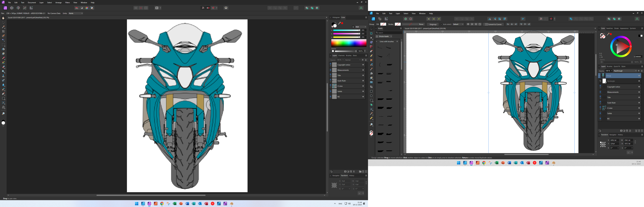Image resolution: width=644 pixels, height=207 pixels.
Task: Uncheck the Auto-select checkbox in Designer
Action: tap(441, 24)
